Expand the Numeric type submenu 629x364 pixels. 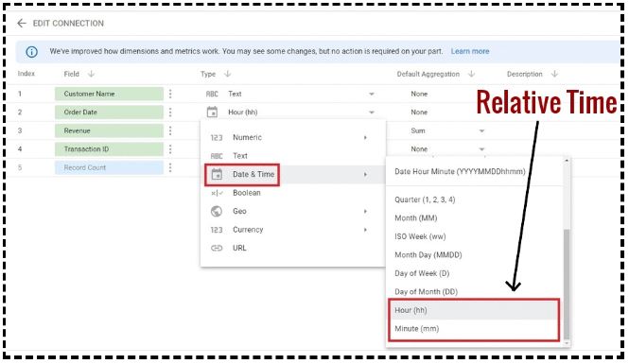click(293, 137)
